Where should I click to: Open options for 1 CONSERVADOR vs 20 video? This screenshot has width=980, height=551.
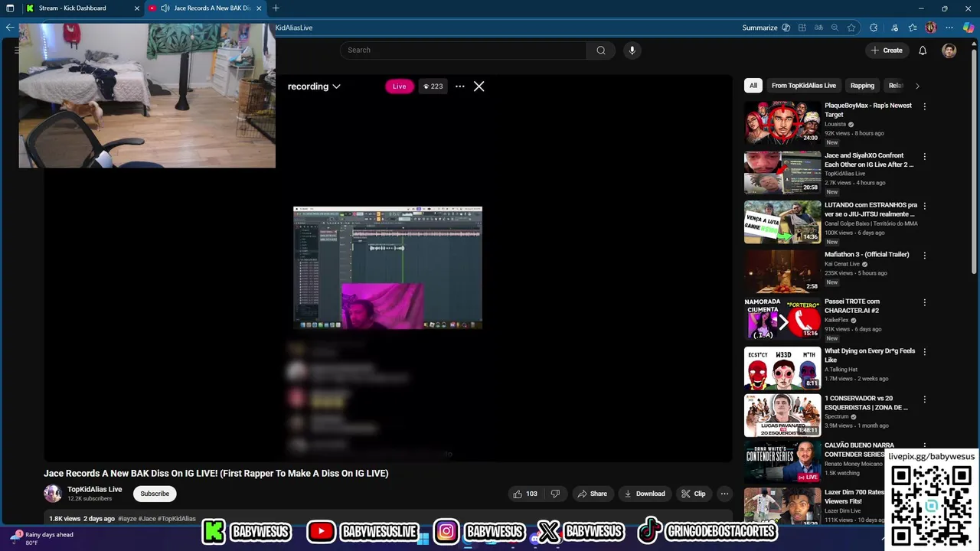click(x=924, y=399)
